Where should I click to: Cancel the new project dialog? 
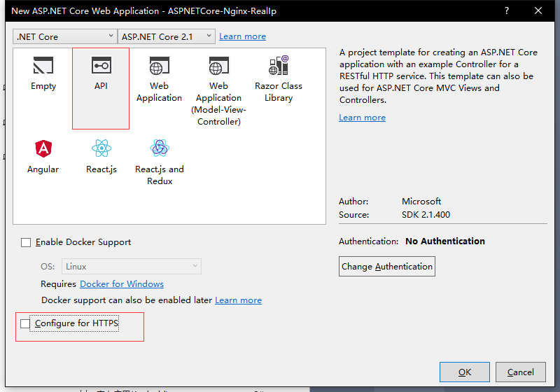(521, 372)
